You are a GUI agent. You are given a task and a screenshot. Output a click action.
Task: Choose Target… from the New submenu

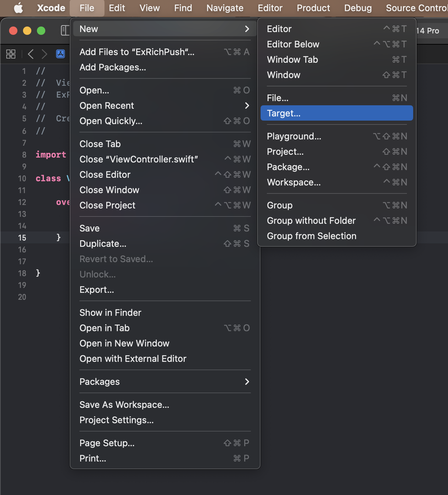337,113
